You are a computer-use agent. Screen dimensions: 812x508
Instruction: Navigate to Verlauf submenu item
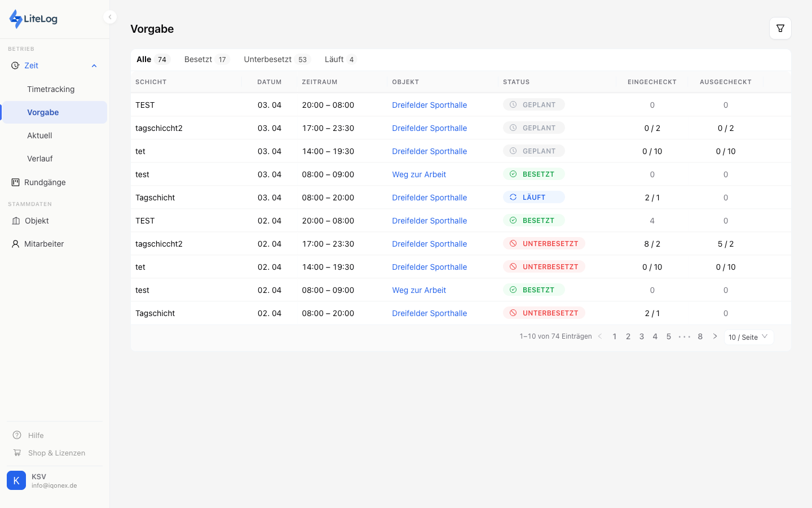[40, 159]
